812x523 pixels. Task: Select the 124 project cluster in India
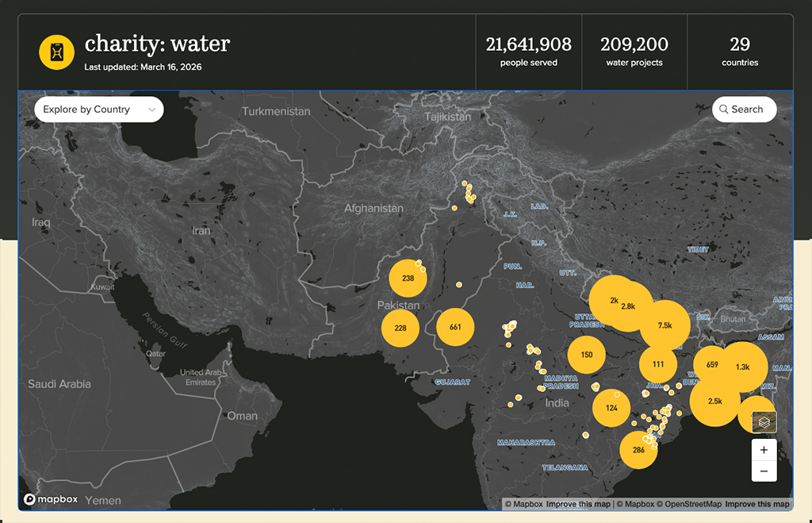[611, 408]
